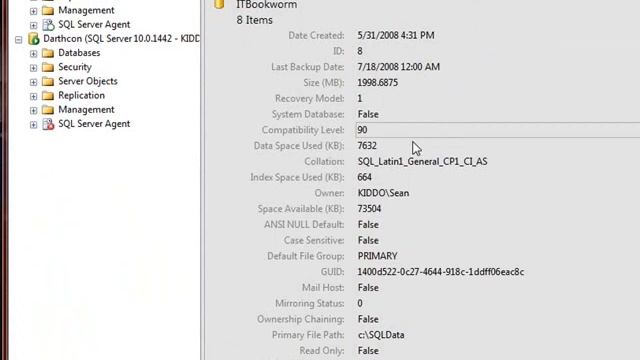Click Ownership Chaining value False
640x360 pixels.
[368, 319]
